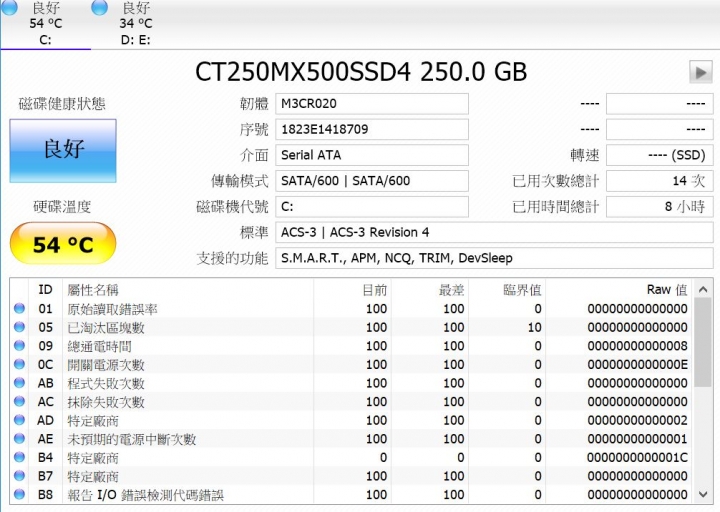Click the firmware field M3CR020
Screen dimensions: 720x512
pos(372,104)
